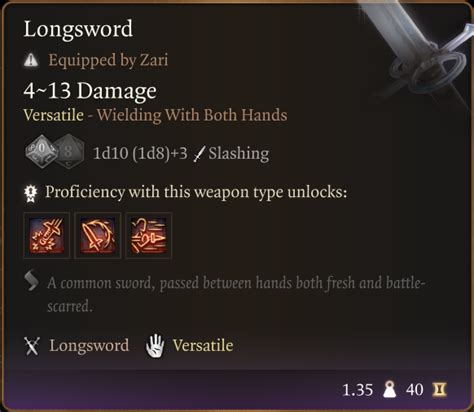Click the Versatile hand icon
The width and height of the screenshot is (474, 412).
pyautogui.click(x=155, y=346)
